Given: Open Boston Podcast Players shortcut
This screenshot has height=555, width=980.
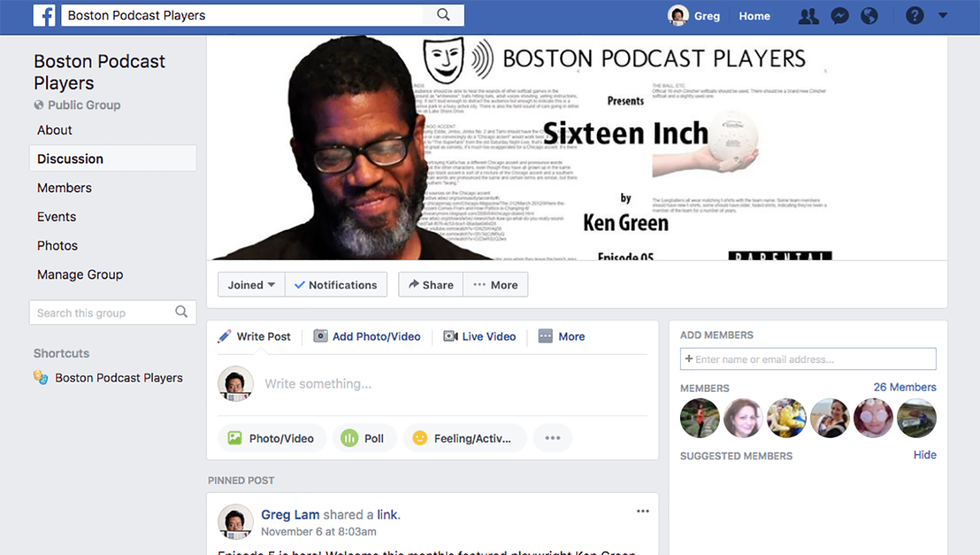Looking at the screenshot, I should (x=119, y=377).
